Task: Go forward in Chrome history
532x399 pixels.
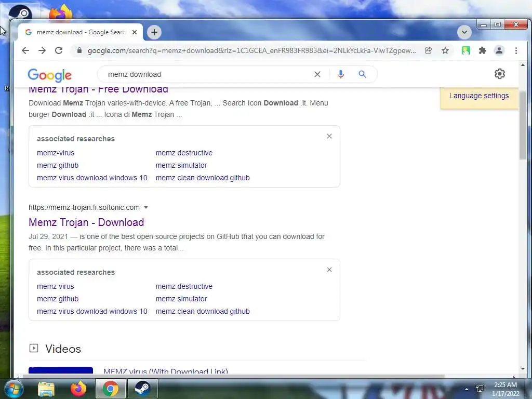Action: 42,50
